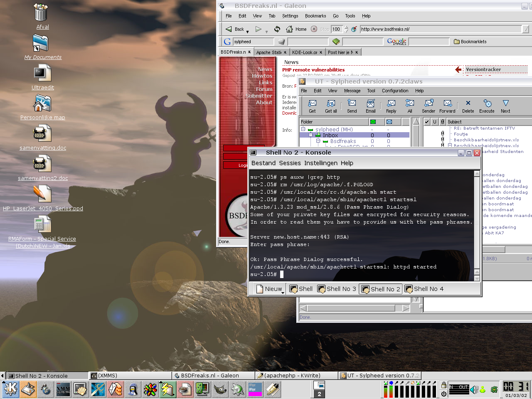Collapse the Inbox folder tree node
The width and height of the screenshot is (532, 399).
(310, 135)
